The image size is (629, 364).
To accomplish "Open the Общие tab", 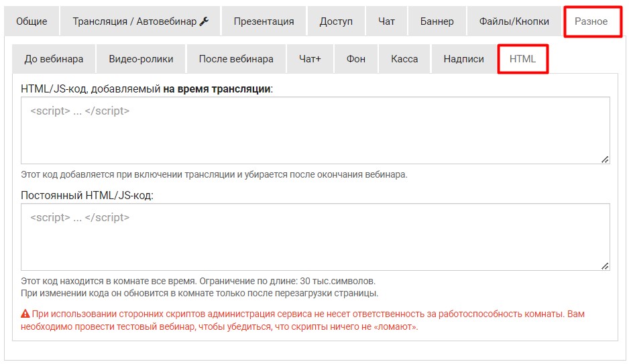I will (x=32, y=21).
